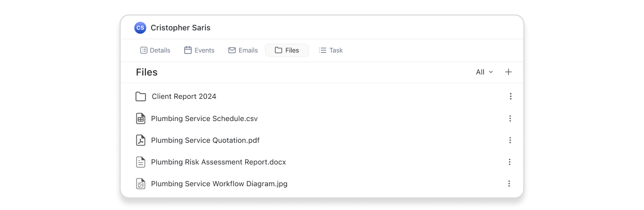The width and height of the screenshot is (644, 210).
Task: Select the Files tab
Action: 287,50
